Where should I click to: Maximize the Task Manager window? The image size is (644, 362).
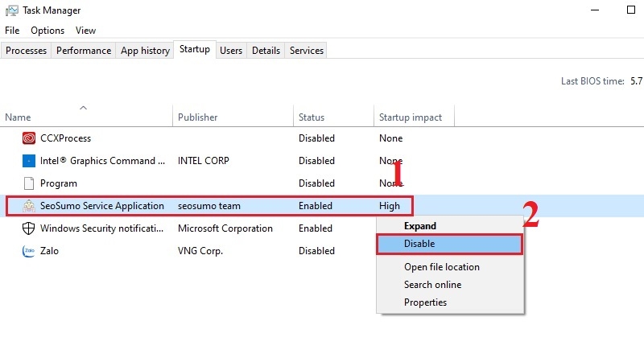tap(631, 10)
